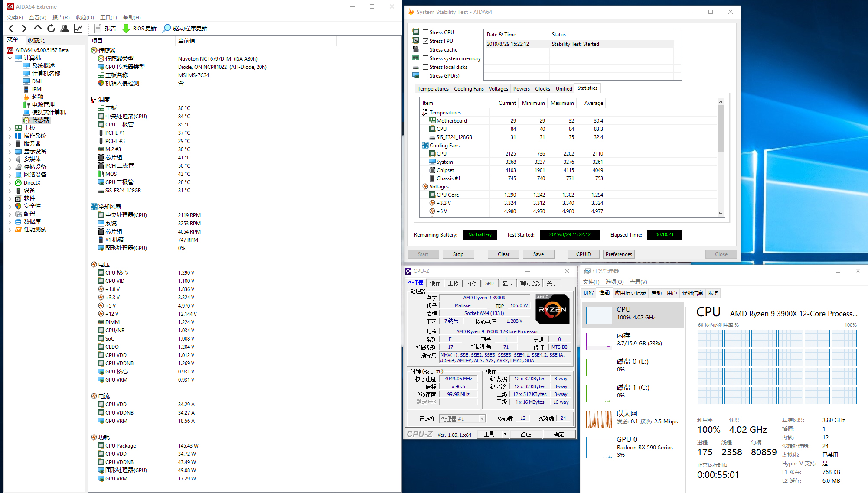
Task: Enable Stress system memory checkbox
Action: tap(425, 58)
